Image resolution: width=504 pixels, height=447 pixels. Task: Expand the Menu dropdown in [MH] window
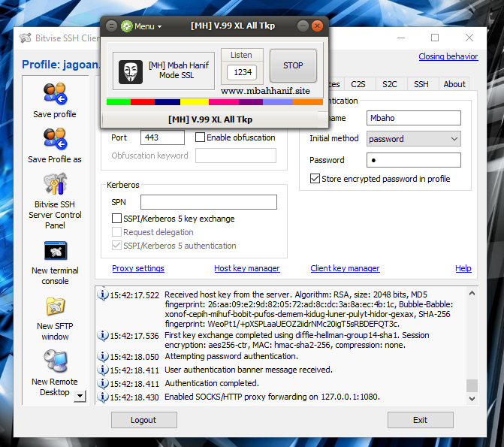click(x=148, y=26)
